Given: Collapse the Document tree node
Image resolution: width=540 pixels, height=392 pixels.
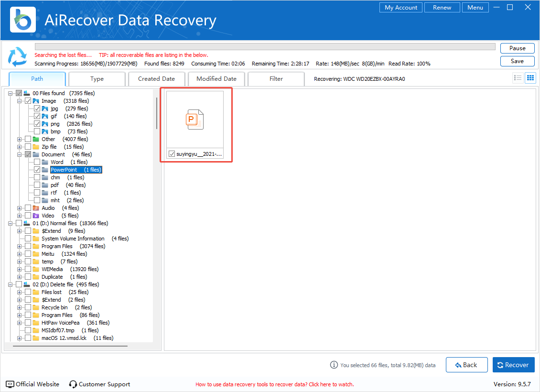Looking at the screenshot, I should 20,154.
